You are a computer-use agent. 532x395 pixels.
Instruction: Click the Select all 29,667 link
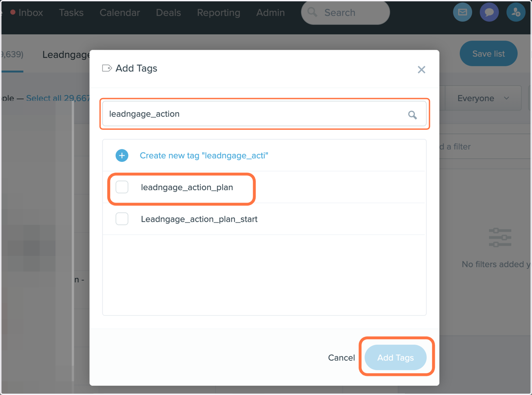click(x=58, y=98)
